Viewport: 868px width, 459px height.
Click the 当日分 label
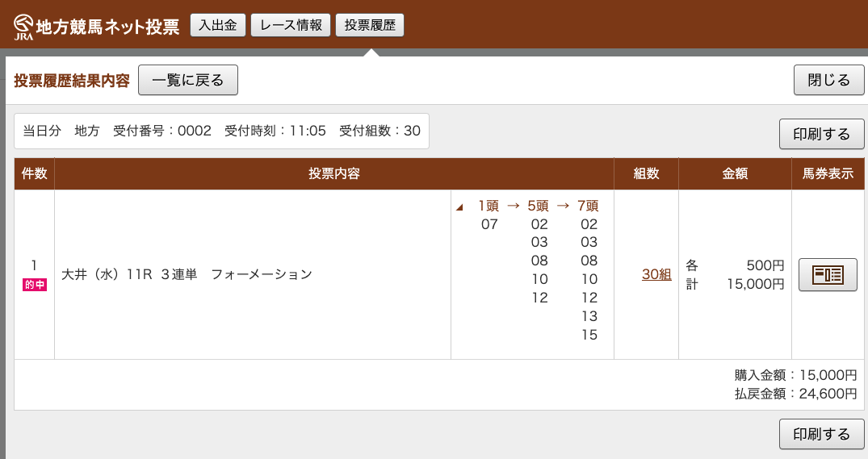(x=41, y=131)
